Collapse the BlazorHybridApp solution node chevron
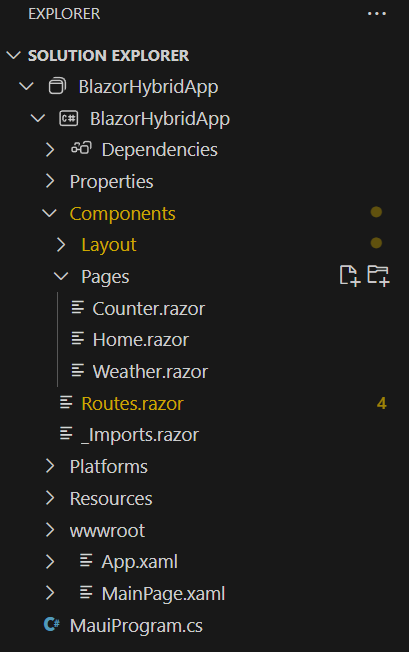The image size is (409, 652). tap(27, 86)
